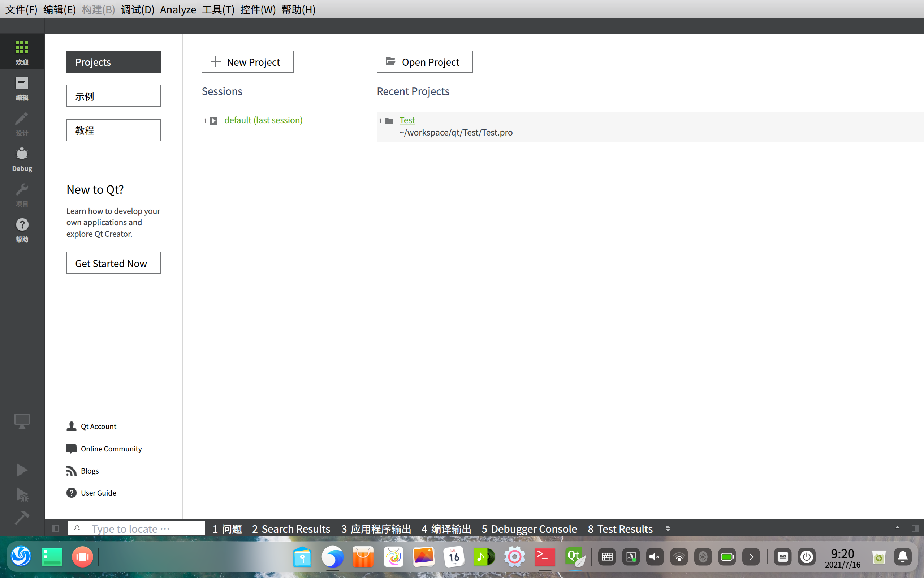Open the recent Test project link

coord(407,120)
